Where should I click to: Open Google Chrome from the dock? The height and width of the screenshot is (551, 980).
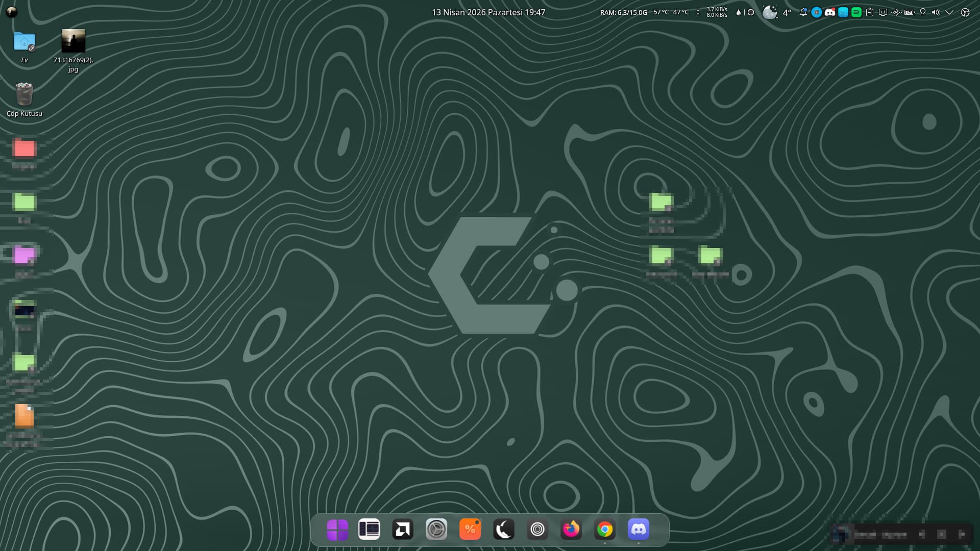(x=605, y=529)
